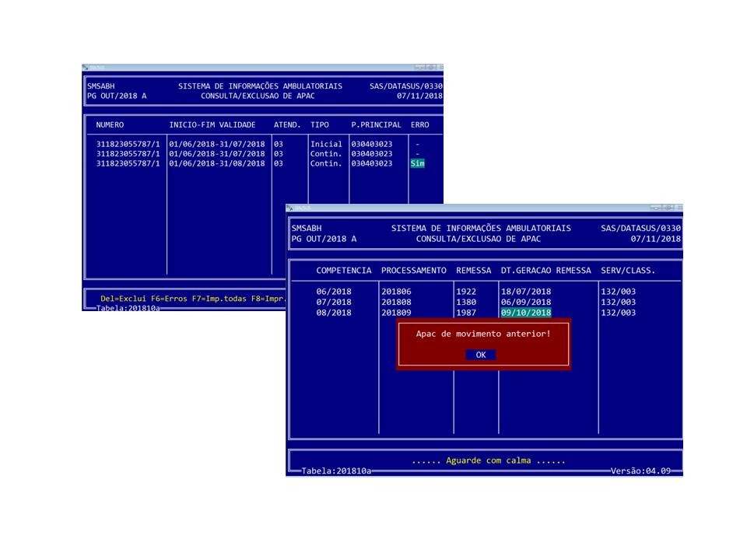Click the highlighted 'Sim' error flag
The image size is (747, 560).
(418, 163)
